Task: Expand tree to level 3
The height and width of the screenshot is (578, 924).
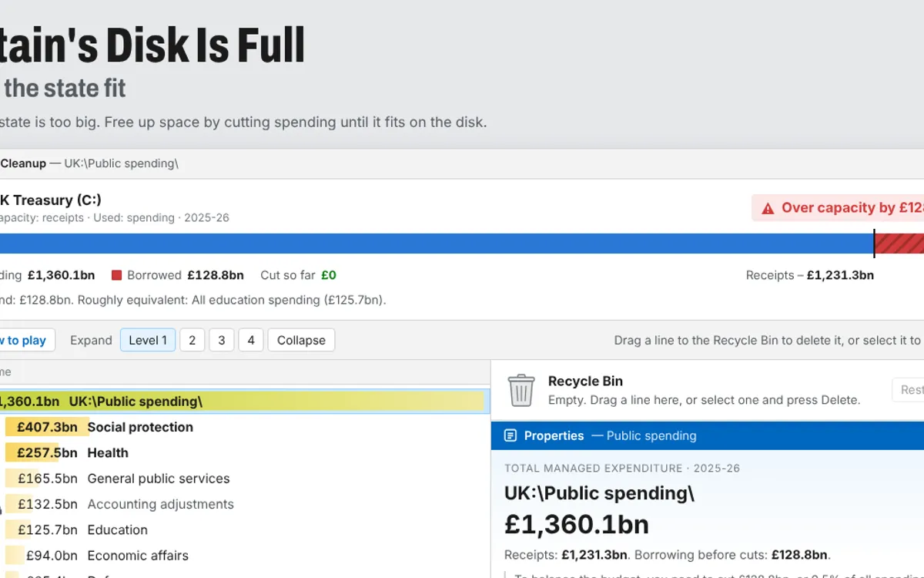Action: (x=221, y=341)
